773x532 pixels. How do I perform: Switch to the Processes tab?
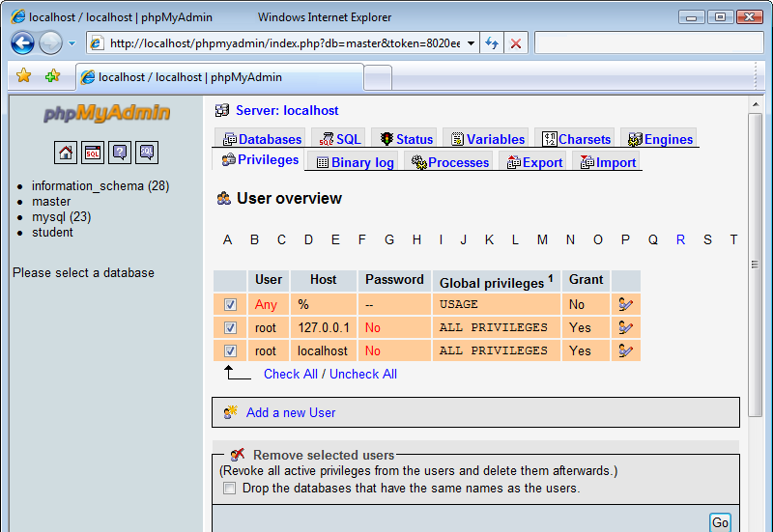[450, 162]
